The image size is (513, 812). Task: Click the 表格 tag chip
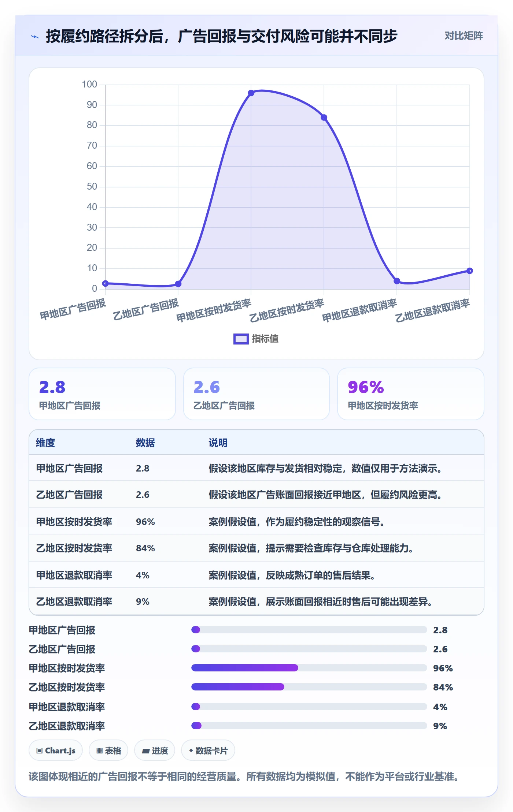(108, 750)
